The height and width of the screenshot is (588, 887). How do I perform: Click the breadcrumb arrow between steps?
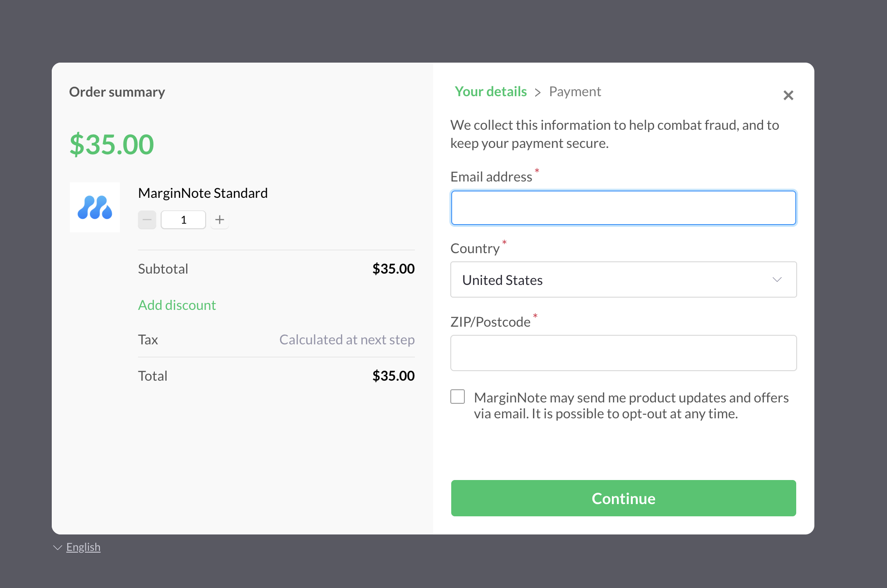click(x=538, y=93)
